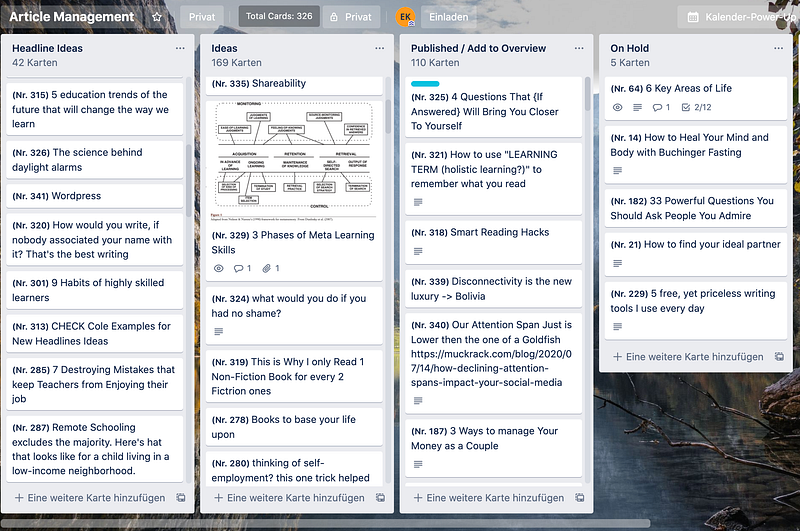Click the cyan label on Nr. 325 card

(425, 84)
